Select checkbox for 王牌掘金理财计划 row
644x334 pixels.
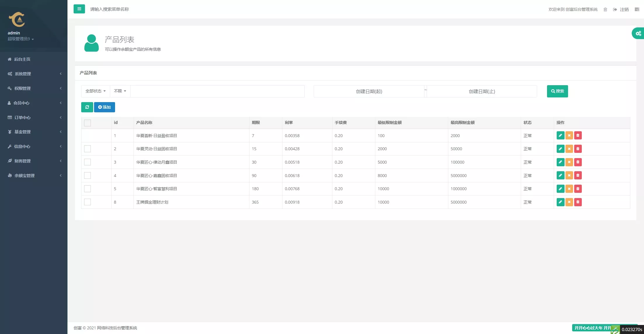(87, 202)
